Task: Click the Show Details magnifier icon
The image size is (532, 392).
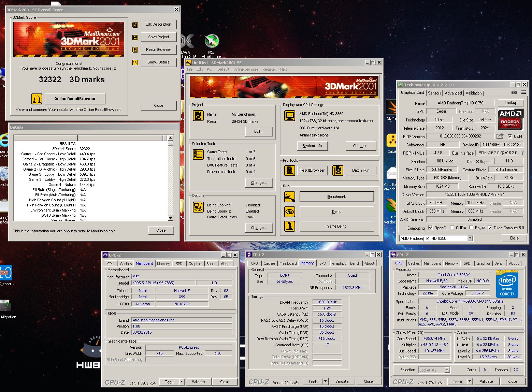Action: point(135,62)
